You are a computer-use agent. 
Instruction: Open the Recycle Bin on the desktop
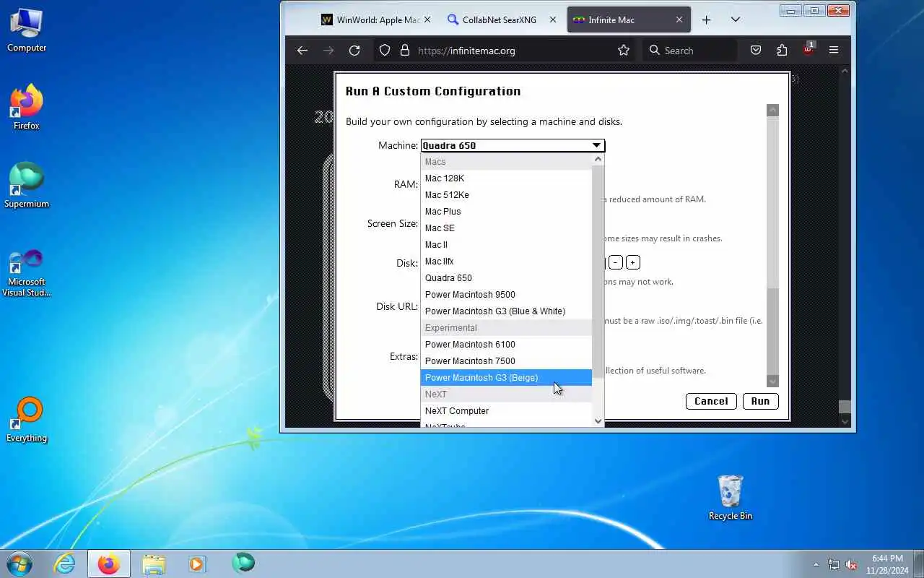[731, 498]
